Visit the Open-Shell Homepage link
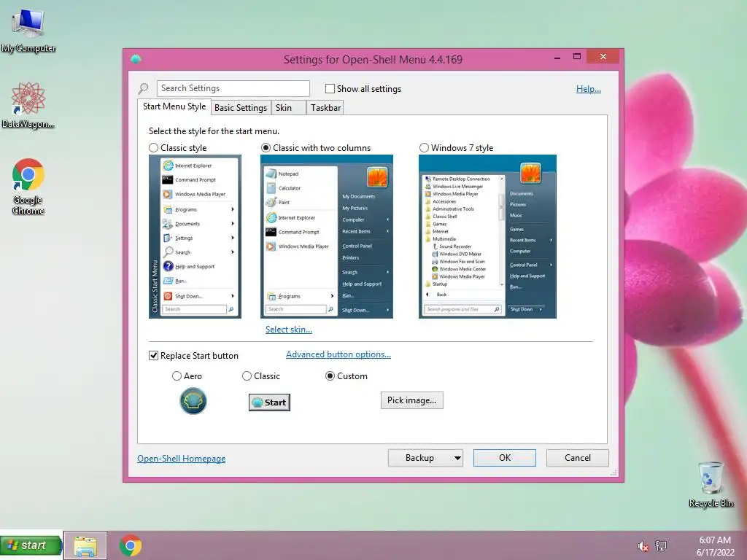Image resolution: width=747 pixels, height=560 pixels. pos(182,459)
